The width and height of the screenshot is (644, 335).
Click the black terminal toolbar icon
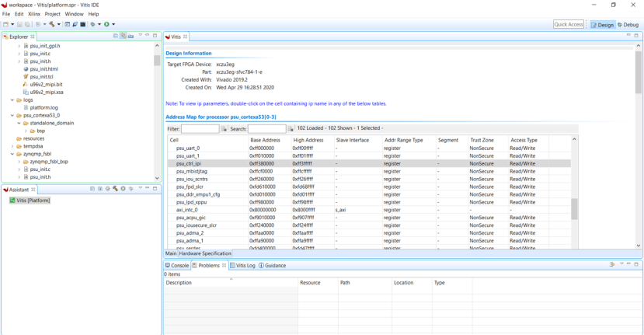[x=83, y=24]
